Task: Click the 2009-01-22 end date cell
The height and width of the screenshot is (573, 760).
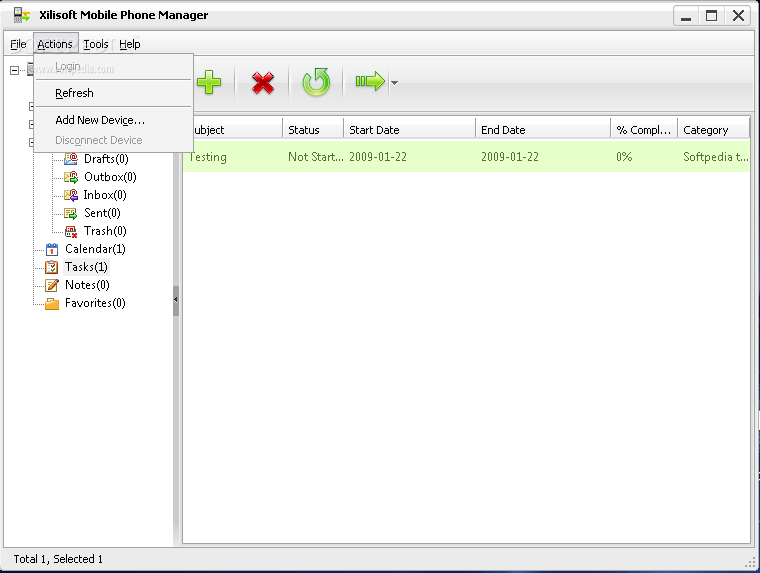Action: coord(510,157)
